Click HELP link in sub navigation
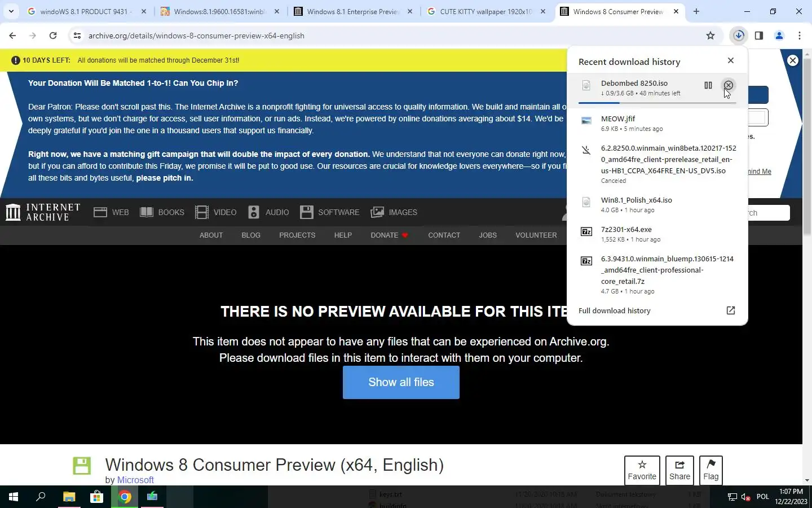Screen dimensions: 812x508 pyautogui.click(x=343, y=235)
